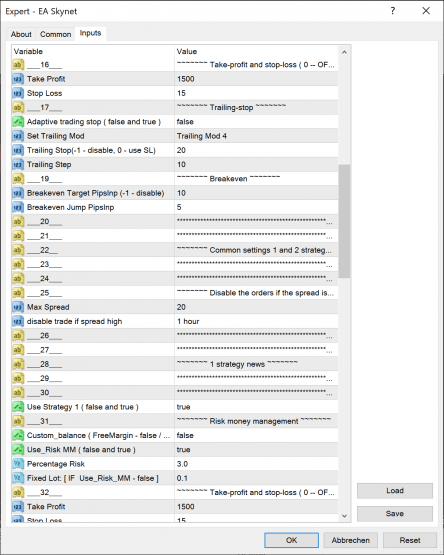Click the integer icon beside disable trade if spread high
The width and height of the screenshot is (444, 555).
coord(18,321)
